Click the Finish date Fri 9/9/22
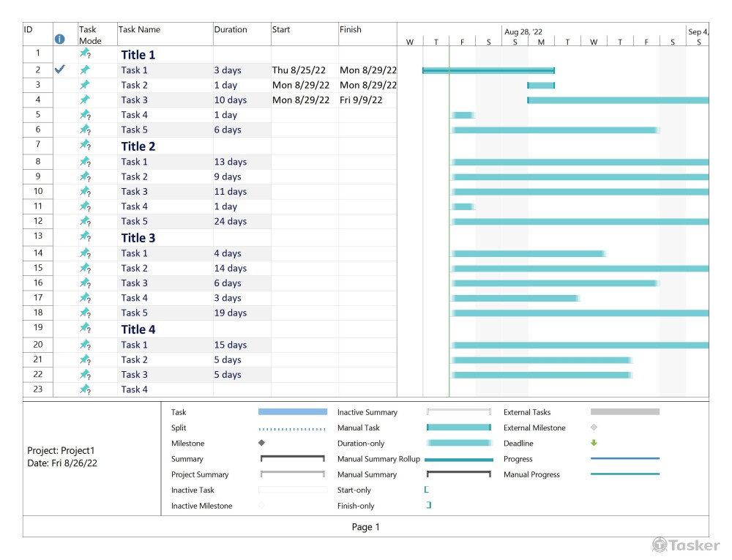732x560 pixels. [361, 100]
